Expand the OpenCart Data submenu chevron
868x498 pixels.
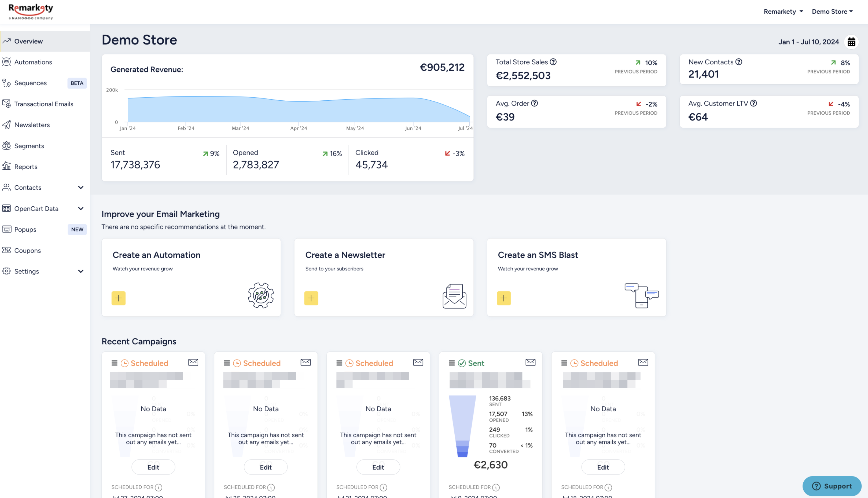(81, 209)
